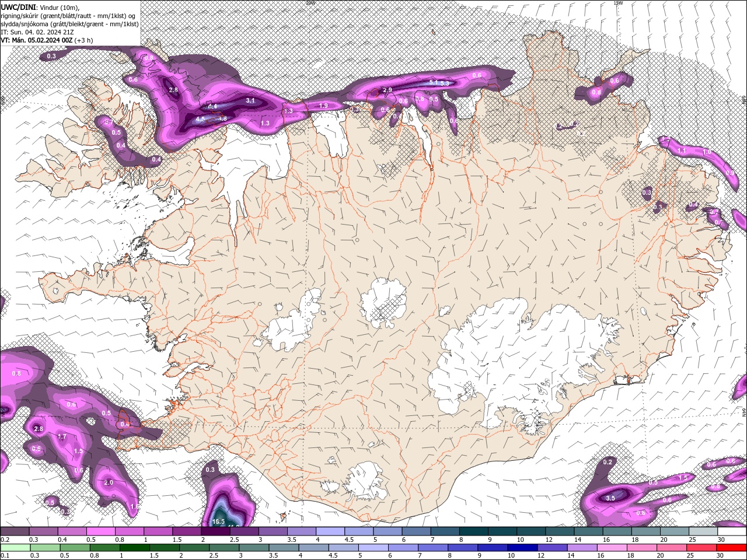Pick the green 0.5 swatch in lower legend row
The height and width of the screenshot is (560, 747).
coord(75,547)
